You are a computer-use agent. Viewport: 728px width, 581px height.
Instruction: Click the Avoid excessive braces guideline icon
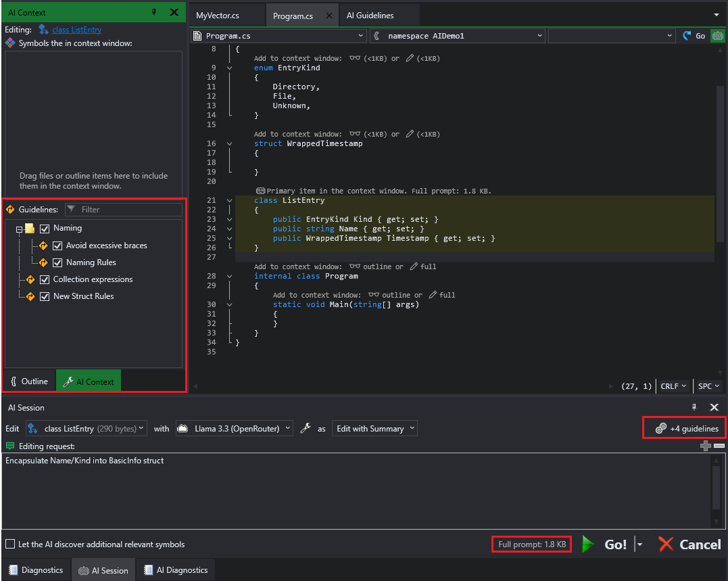pos(43,246)
